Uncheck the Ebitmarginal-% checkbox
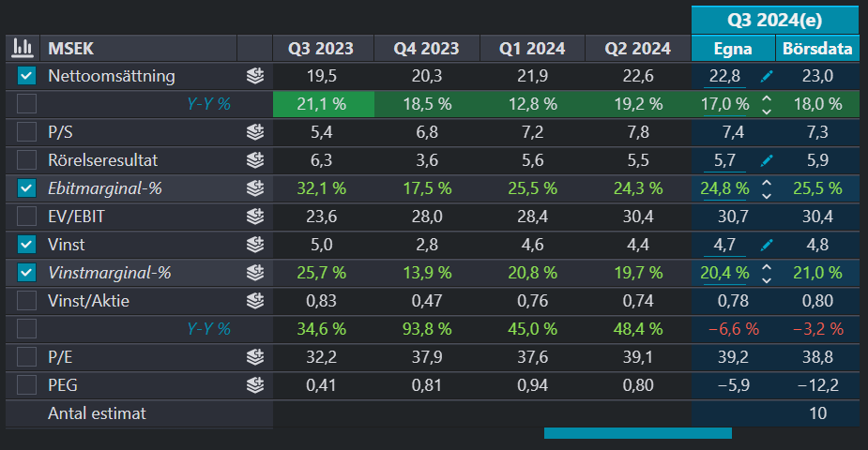Image resolution: width=868 pixels, height=450 pixels. click(x=26, y=188)
